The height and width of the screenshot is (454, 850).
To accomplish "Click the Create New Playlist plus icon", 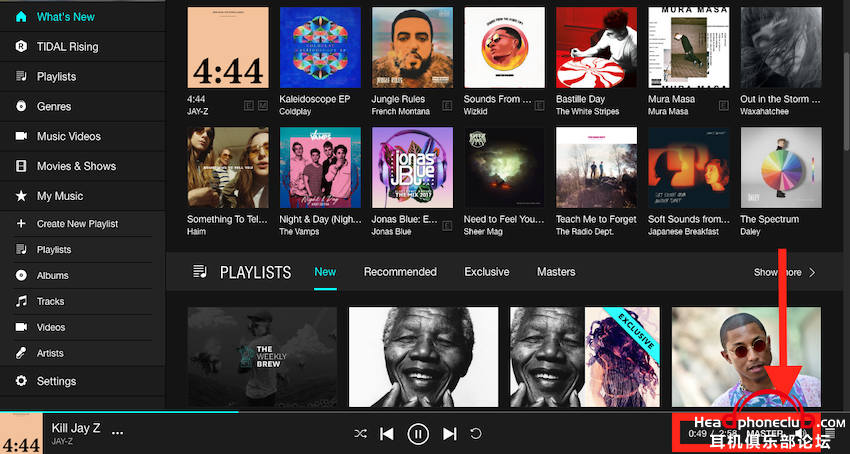I will pyautogui.click(x=21, y=223).
